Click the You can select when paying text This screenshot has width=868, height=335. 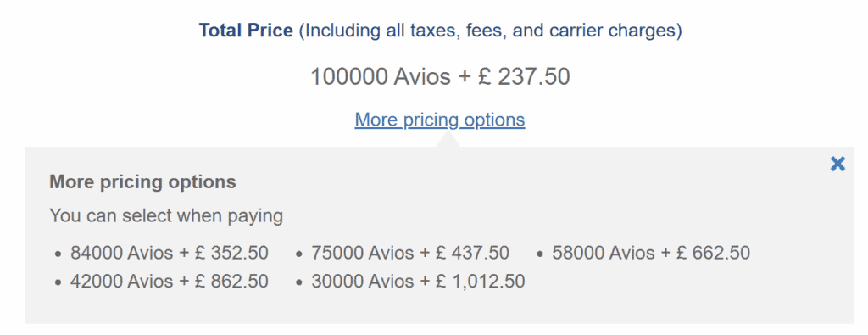166,215
